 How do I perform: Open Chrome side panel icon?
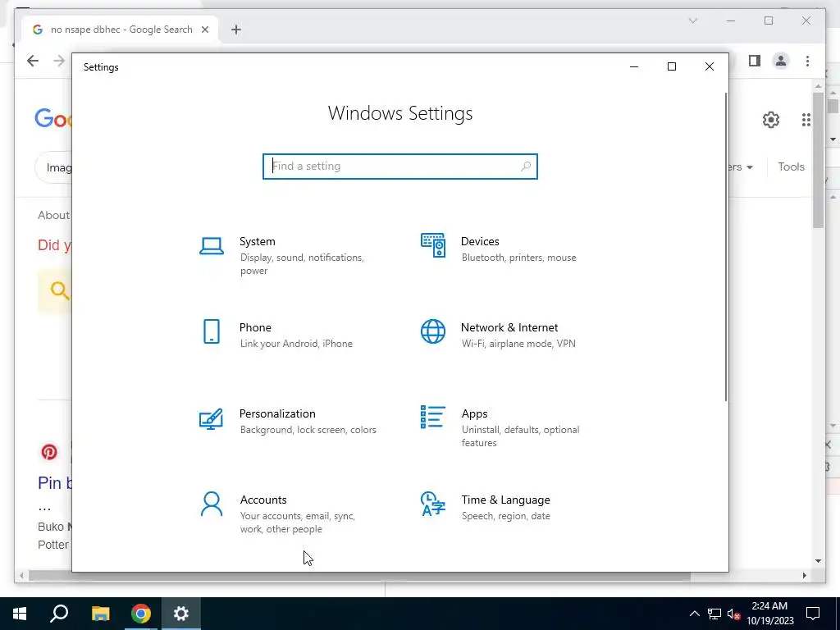[755, 61]
